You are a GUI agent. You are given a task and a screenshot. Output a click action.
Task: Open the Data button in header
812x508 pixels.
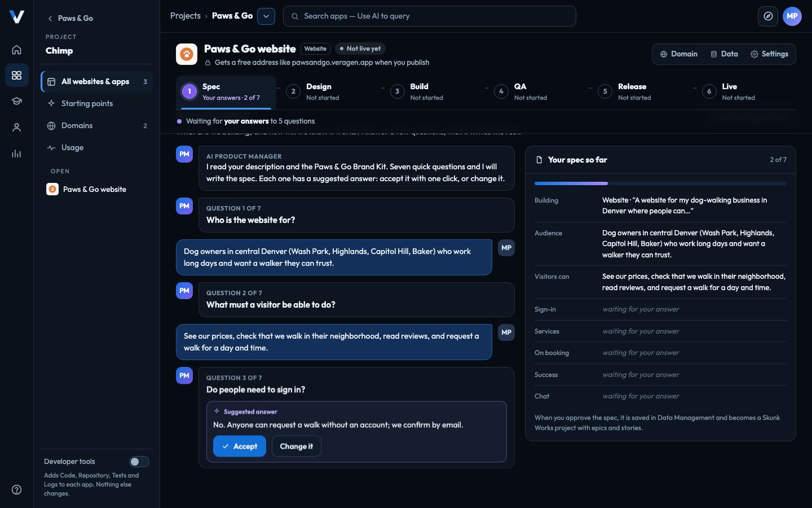(724, 54)
